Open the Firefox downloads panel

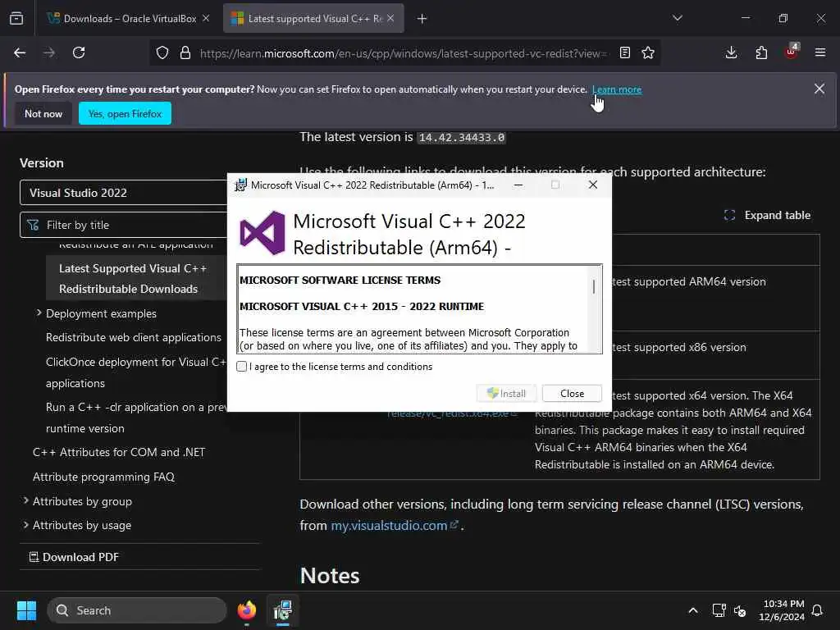coord(731,52)
